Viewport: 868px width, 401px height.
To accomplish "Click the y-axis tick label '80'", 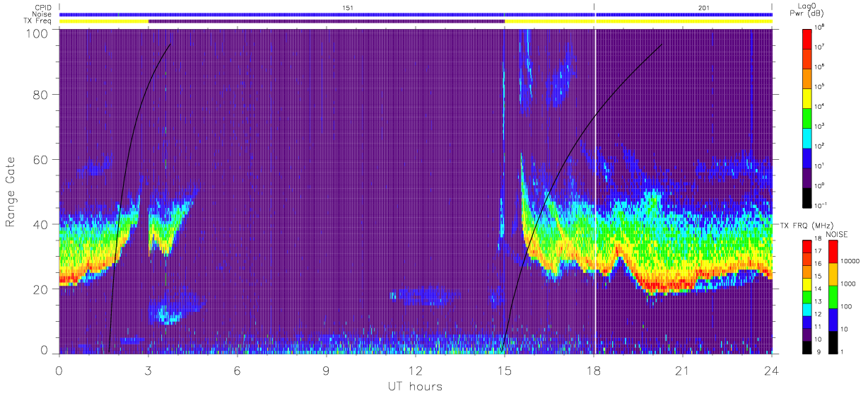I will [x=40, y=95].
